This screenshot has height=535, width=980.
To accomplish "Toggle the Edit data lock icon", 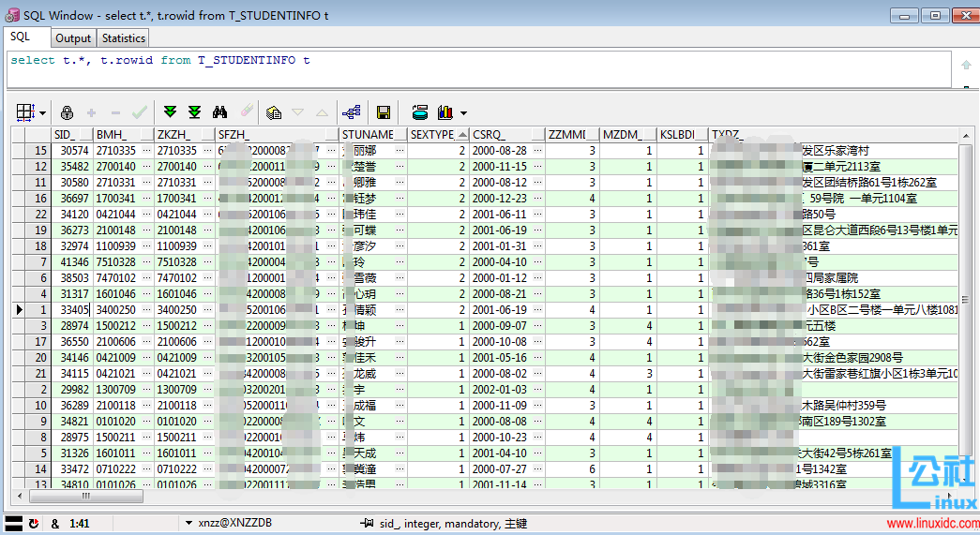I will [x=67, y=112].
